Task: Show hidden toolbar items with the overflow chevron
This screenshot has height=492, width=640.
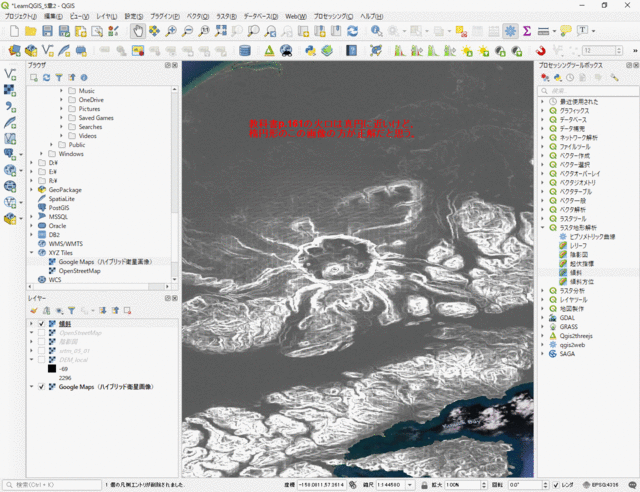Action: coord(635,51)
